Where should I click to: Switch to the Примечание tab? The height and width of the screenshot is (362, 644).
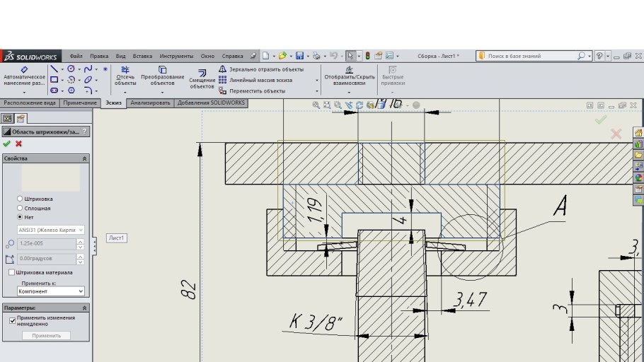(79, 103)
